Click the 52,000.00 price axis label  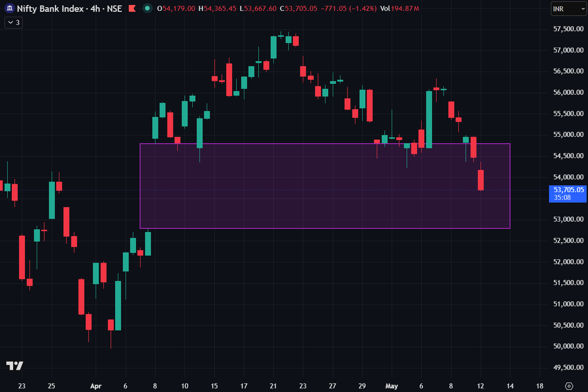568,262
